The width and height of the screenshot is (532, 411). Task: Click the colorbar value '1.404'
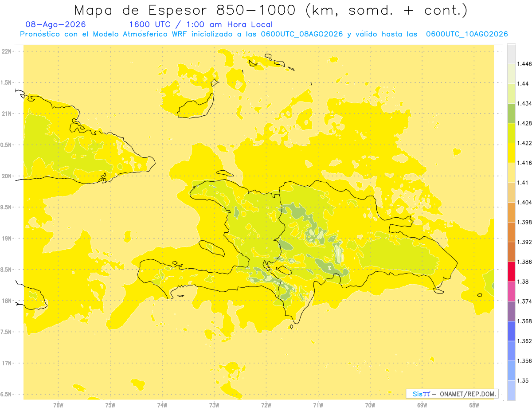(x=524, y=202)
